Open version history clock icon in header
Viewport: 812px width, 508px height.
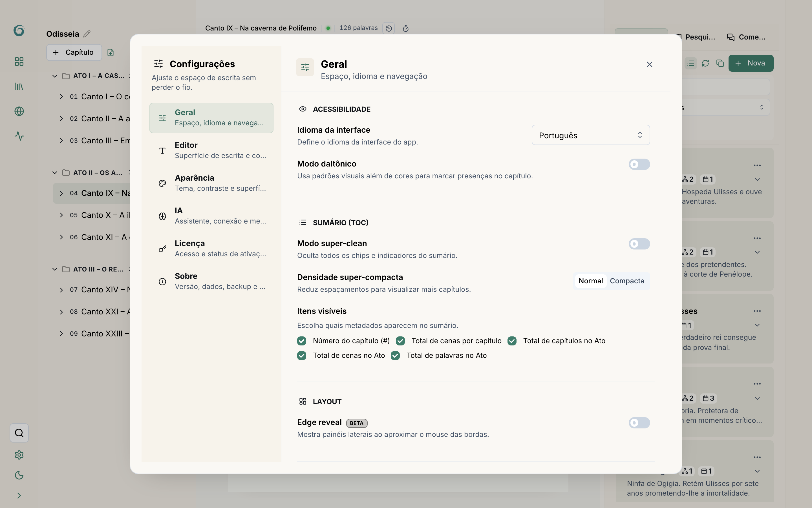389,28
